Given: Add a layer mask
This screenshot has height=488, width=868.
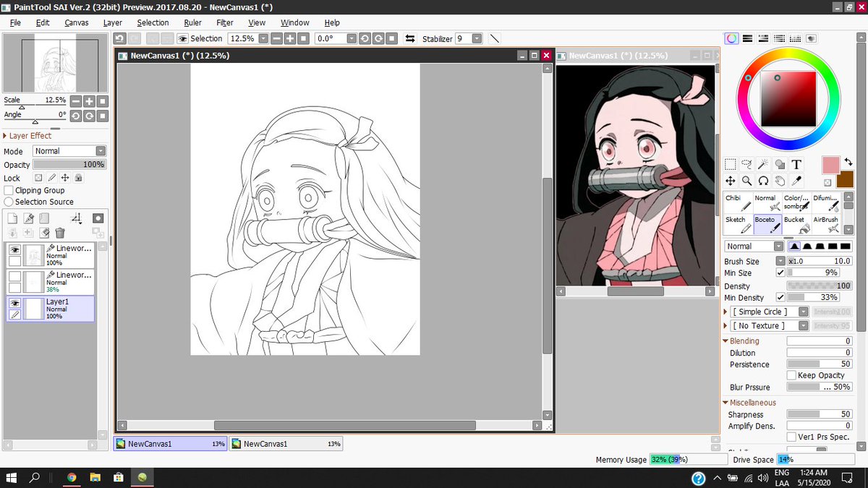Looking at the screenshot, I should pyautogui.click(x=98, y=218).
